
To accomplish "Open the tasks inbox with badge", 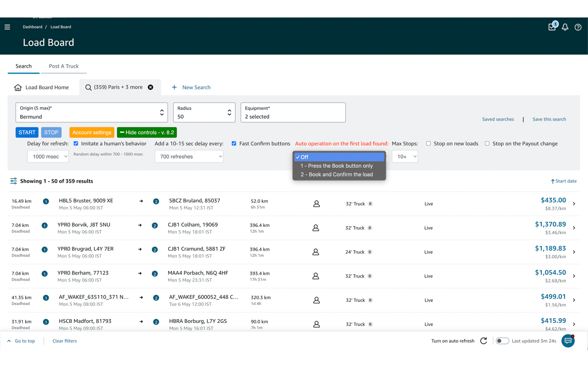I will point(552,27).
